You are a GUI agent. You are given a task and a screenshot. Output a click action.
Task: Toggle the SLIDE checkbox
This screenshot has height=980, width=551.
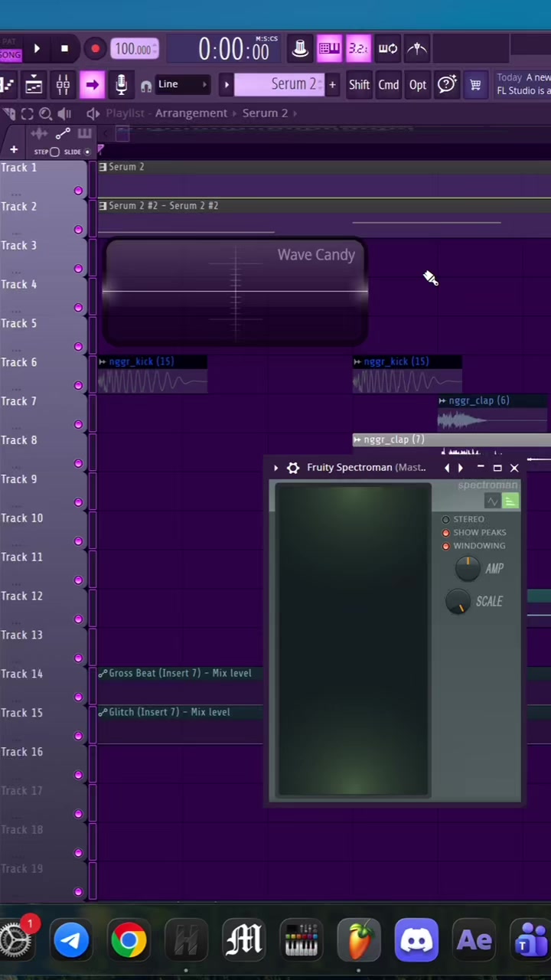click(86, 152)
